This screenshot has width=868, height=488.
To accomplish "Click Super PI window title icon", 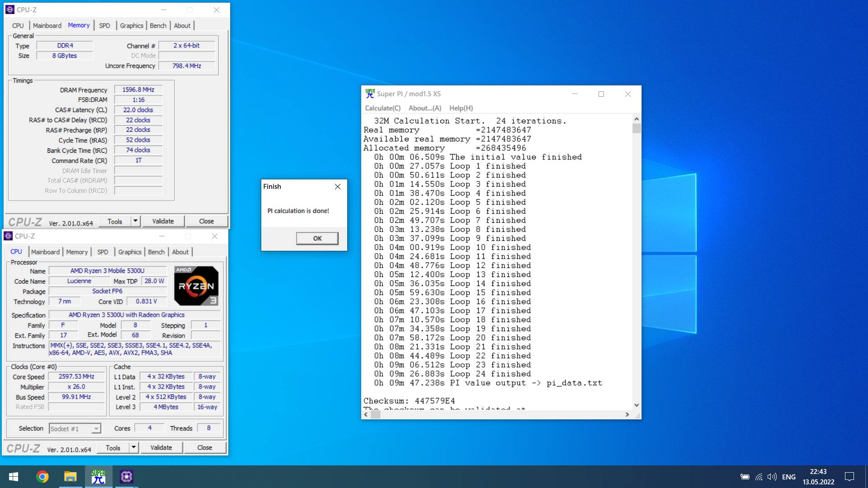I will (370, 94).
